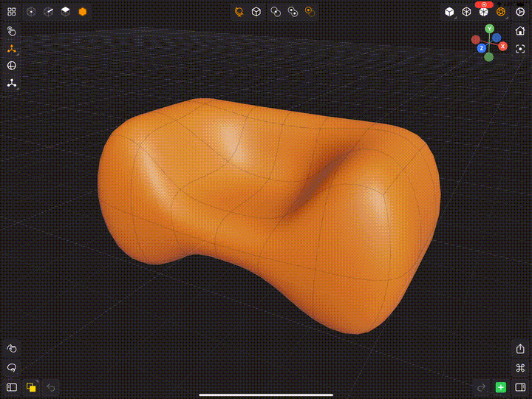The height and width of the screenshot is (399, 532).
Task: Click the orange orbit globe icon
Action: pyautogui.click(x=239, y=12)
